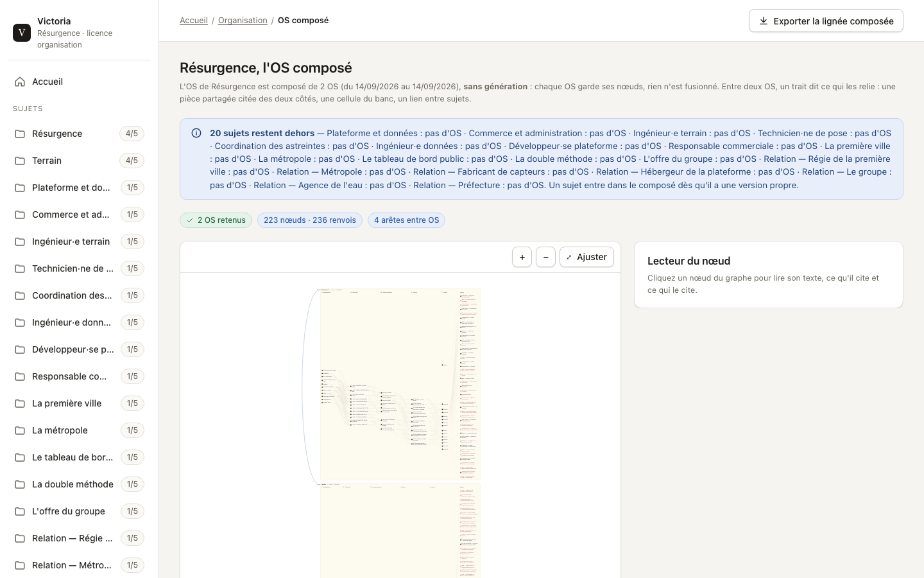
Task: Open the Responsable co… subject
Action: (79, 376)
